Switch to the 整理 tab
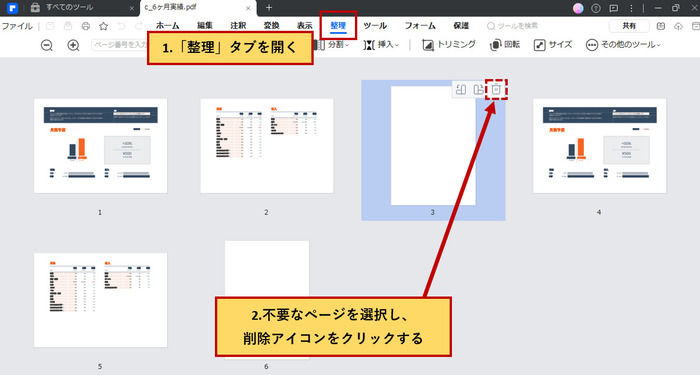700x375 pixels. [338, 26]
